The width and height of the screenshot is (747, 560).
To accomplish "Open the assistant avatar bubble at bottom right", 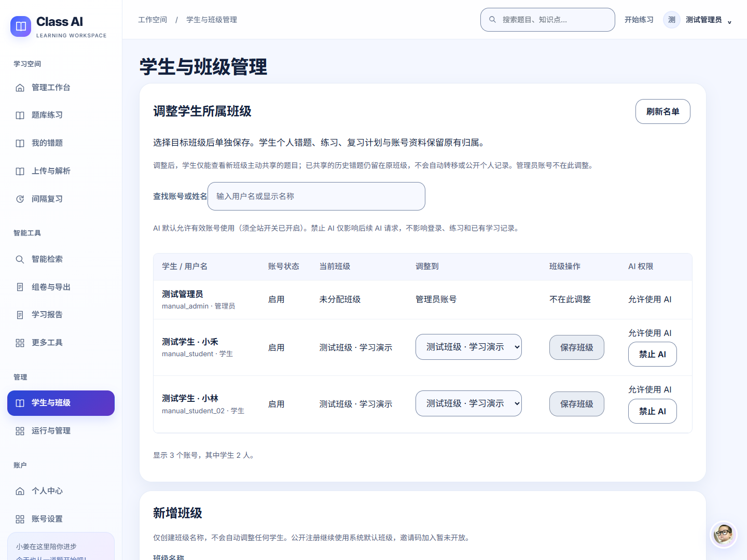I will click(x=723, y=534).
